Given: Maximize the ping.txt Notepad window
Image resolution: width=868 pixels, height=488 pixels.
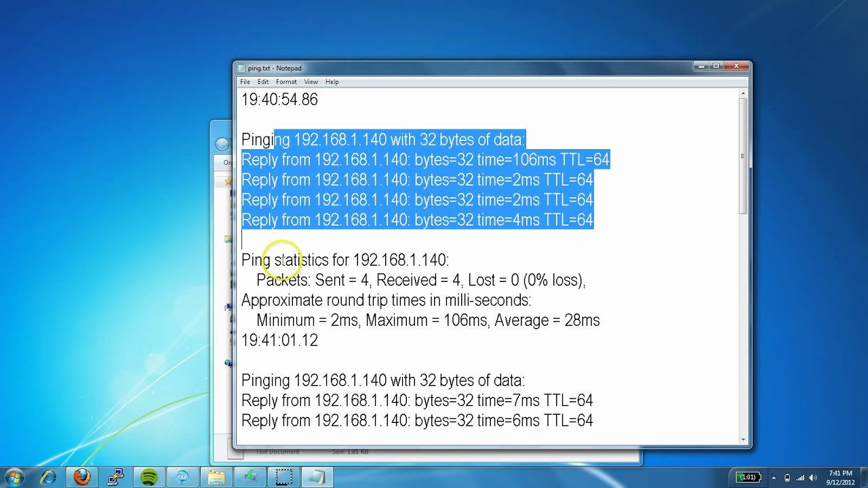Looking at the screenshot, I should [x=716, y=66].
